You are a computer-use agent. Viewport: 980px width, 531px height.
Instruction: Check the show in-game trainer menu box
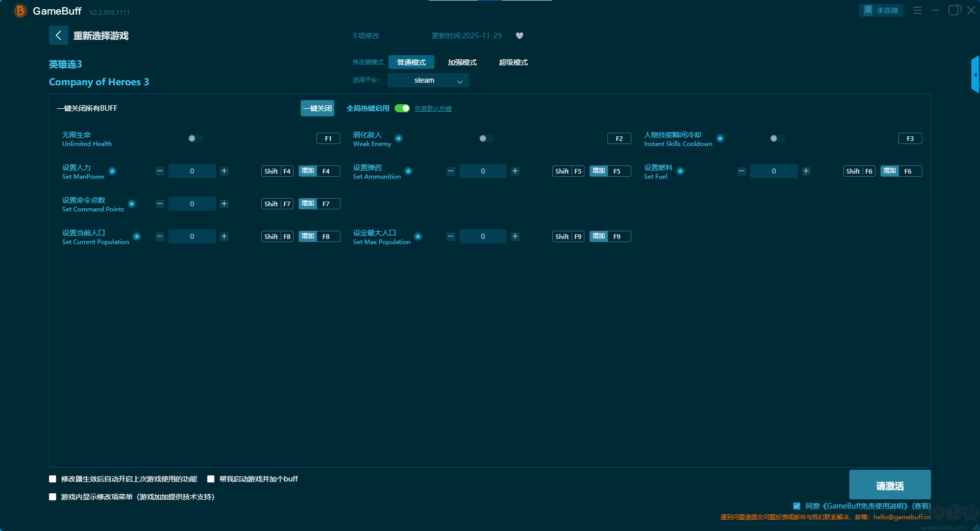53,497
